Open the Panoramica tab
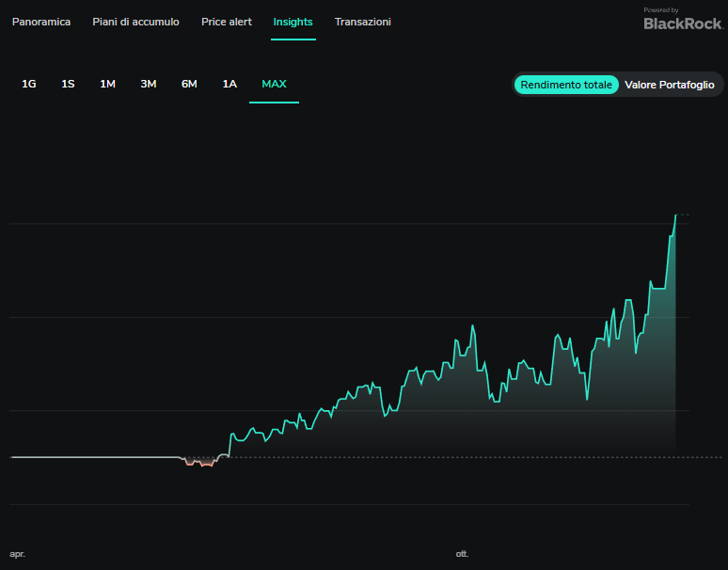The height and width of the screenshot is (570, 728). click(x=41, y=22)
